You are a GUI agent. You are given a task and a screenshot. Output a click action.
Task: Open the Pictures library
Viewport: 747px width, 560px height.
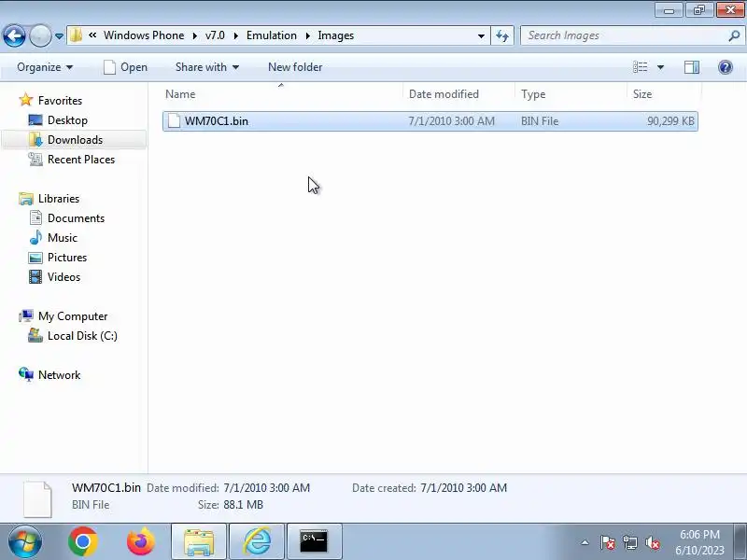[x=58, y=258]
